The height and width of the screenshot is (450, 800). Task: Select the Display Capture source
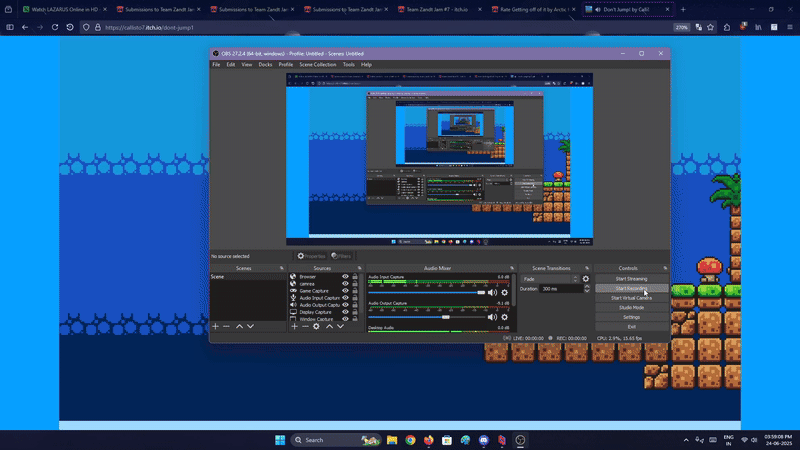coord(315,312)
